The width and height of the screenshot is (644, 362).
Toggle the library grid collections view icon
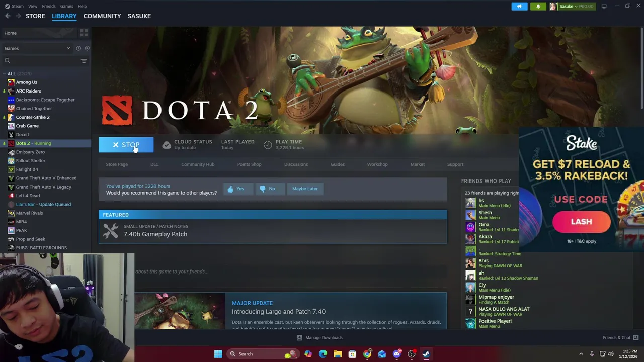point(84,33)
